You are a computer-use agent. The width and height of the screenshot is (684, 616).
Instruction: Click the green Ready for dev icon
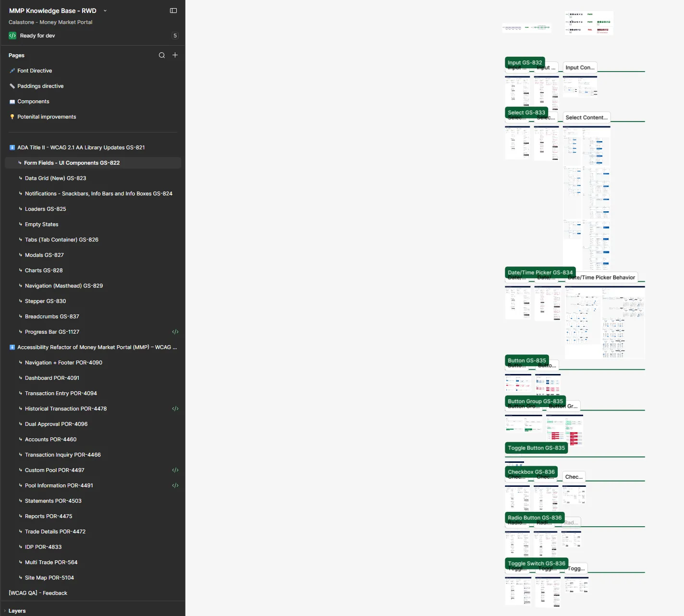tap(12, 36)
